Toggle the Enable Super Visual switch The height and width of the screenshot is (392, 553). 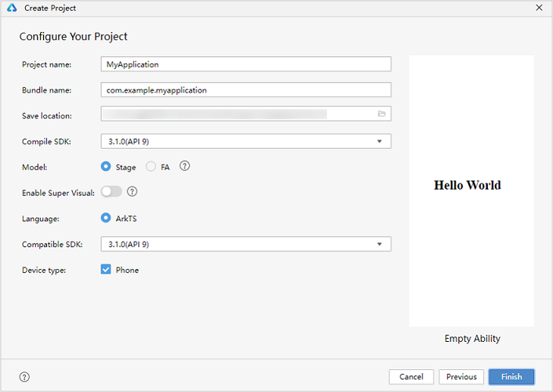click(111, 191)
